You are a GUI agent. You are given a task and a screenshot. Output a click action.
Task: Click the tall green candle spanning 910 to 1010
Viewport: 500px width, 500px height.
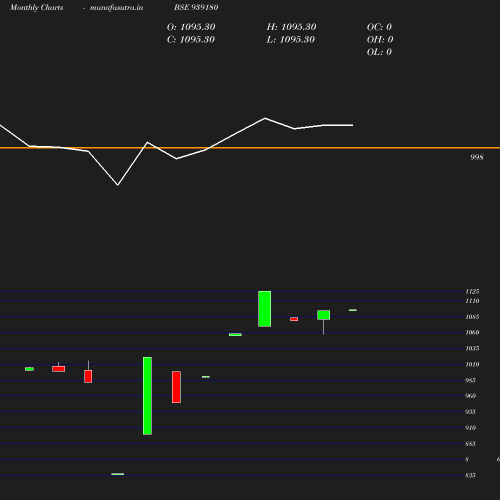click(x=147, y=396)
